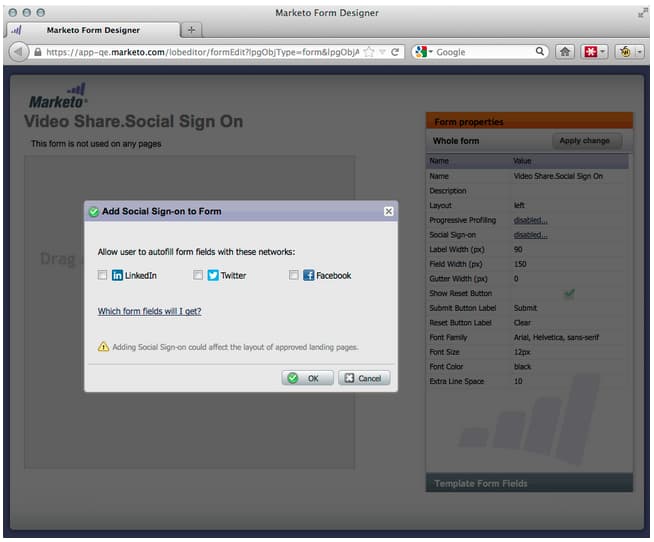Select Font Family value 'Arial, Helvetica, sans-serif'
The height and width of the screenshot is (542, 654).
(556, 337)
